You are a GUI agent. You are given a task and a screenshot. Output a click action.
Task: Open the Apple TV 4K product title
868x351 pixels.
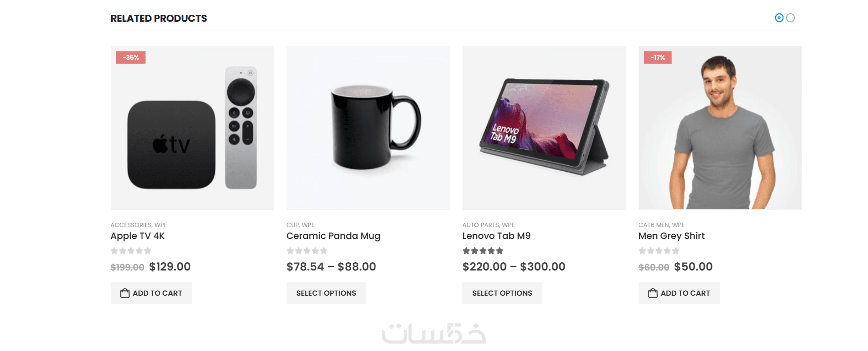click(138, 236)
